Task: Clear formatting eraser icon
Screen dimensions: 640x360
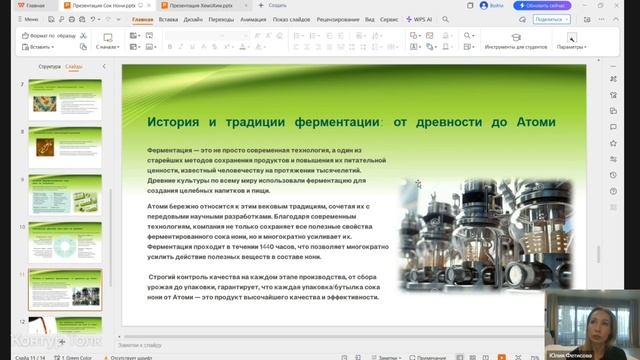Action: (x=280, y=36)
